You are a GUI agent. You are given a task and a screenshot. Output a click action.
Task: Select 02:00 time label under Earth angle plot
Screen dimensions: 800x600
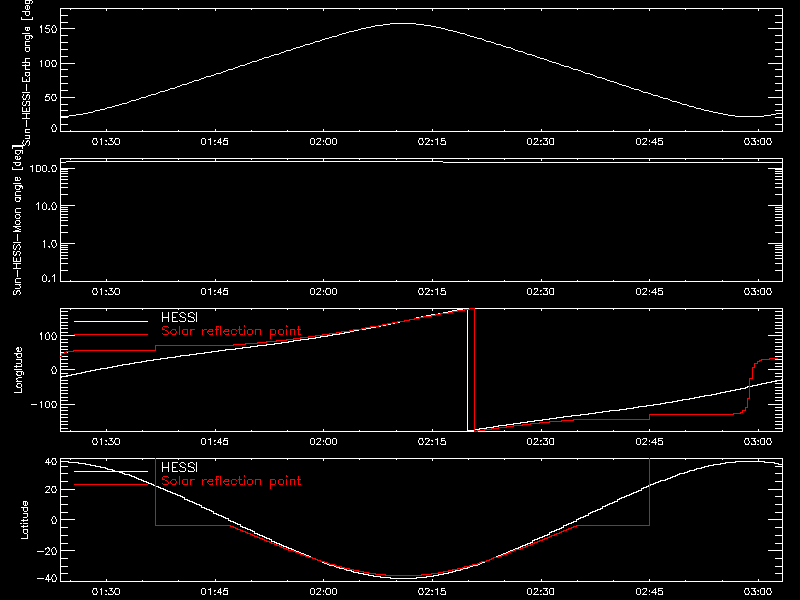[323, 141]
